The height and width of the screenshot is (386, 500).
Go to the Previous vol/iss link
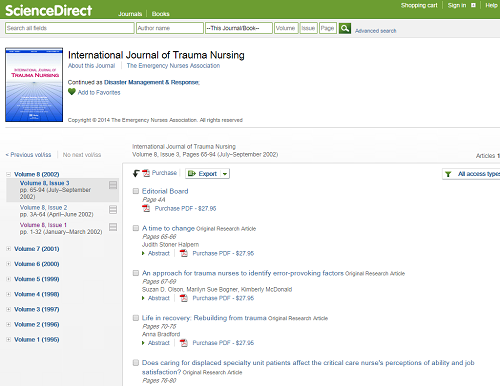click(28, 155)
